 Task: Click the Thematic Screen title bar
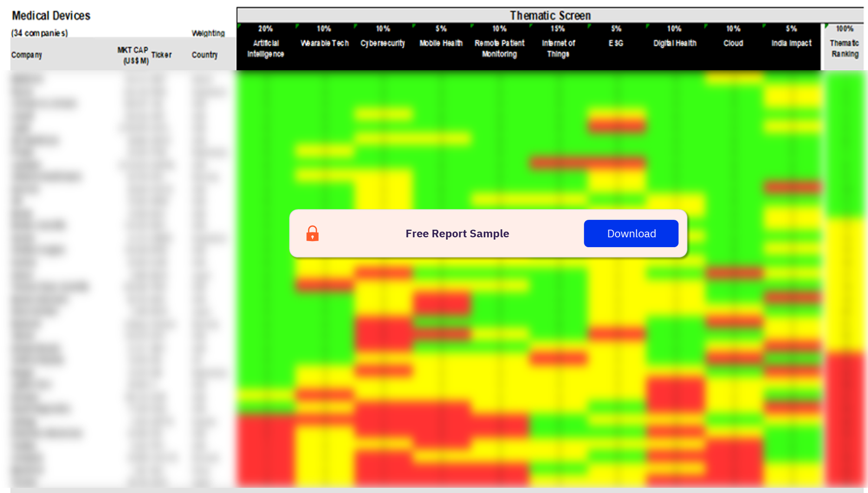pos(550,16)
